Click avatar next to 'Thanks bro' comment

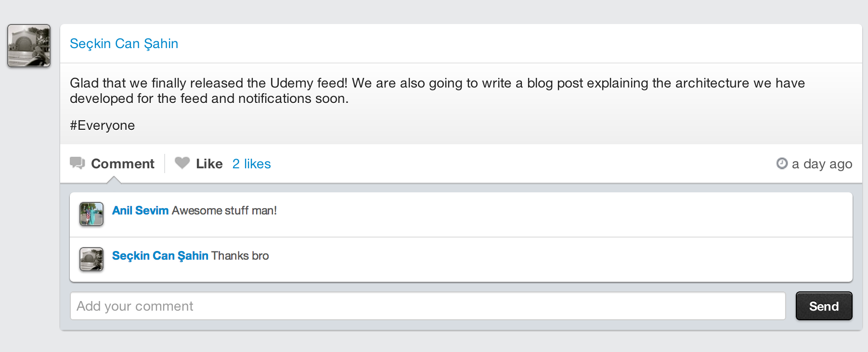tap(91, 259)
